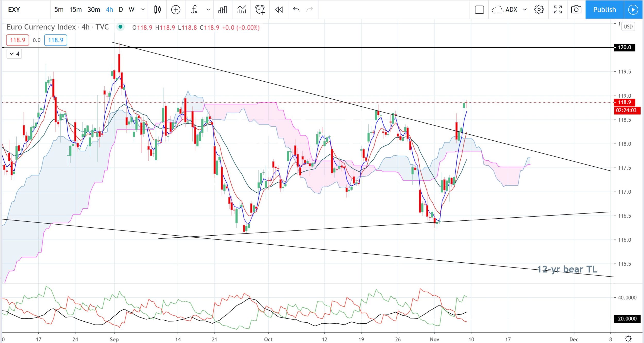Click the EXY symbol search field

point(26,10)
